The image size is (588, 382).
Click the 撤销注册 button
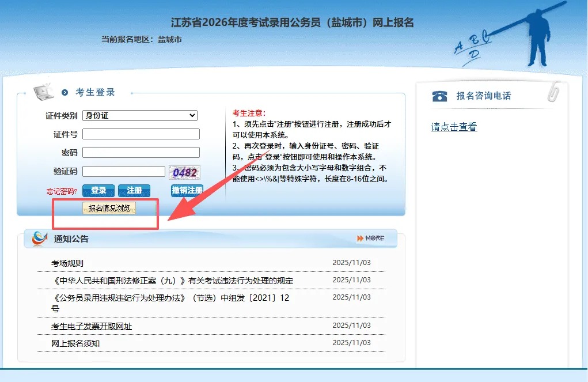[x=187, y=190]
